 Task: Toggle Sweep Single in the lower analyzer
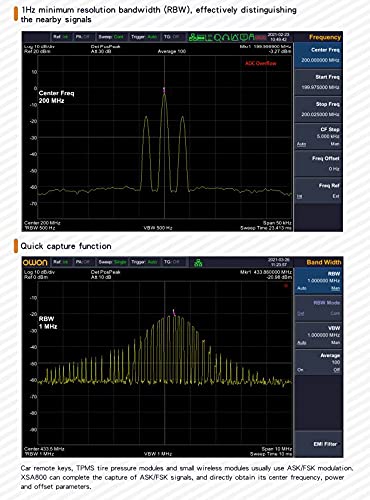pos(112,262)
